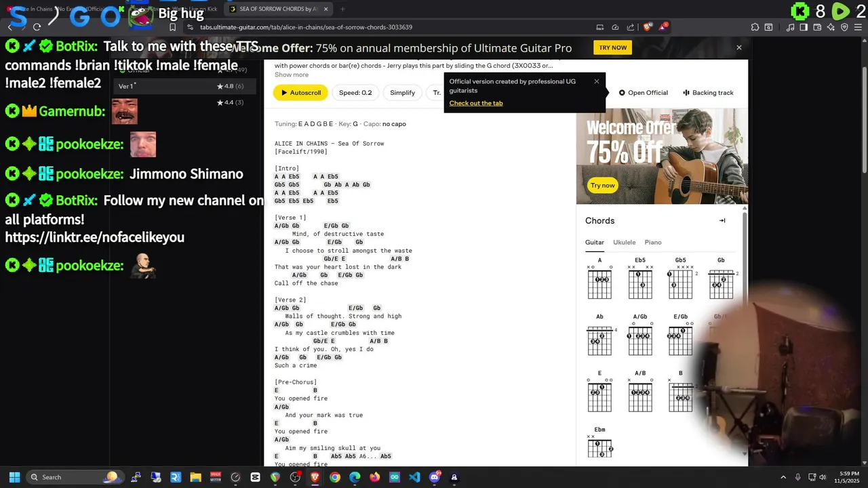
Task: Show hidden system tray icons
Action: coord(783,477)
